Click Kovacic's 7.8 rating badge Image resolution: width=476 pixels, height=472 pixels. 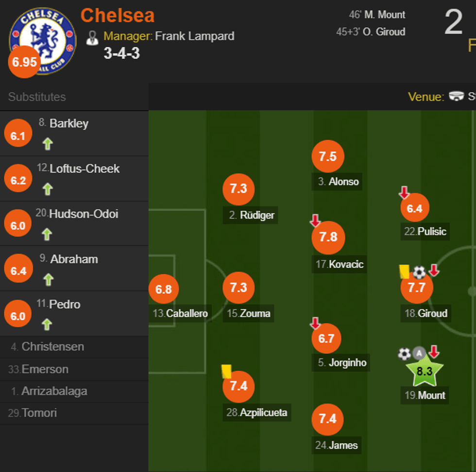click(x=328, y=237)
